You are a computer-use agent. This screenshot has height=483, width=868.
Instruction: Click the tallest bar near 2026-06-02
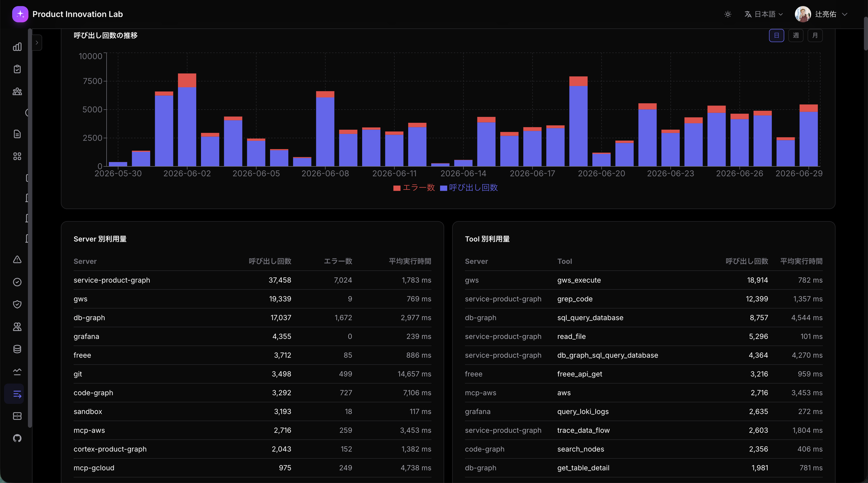coord(187,120)
